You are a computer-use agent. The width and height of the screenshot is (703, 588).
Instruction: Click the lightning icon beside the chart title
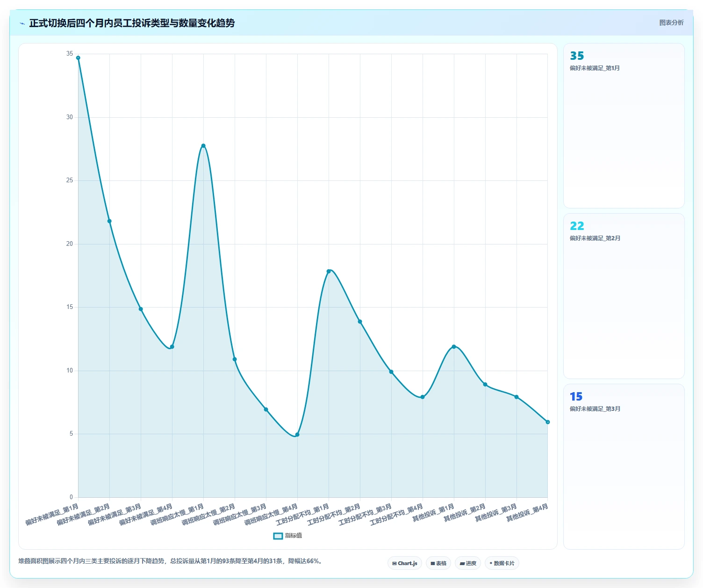coord(22,23)
